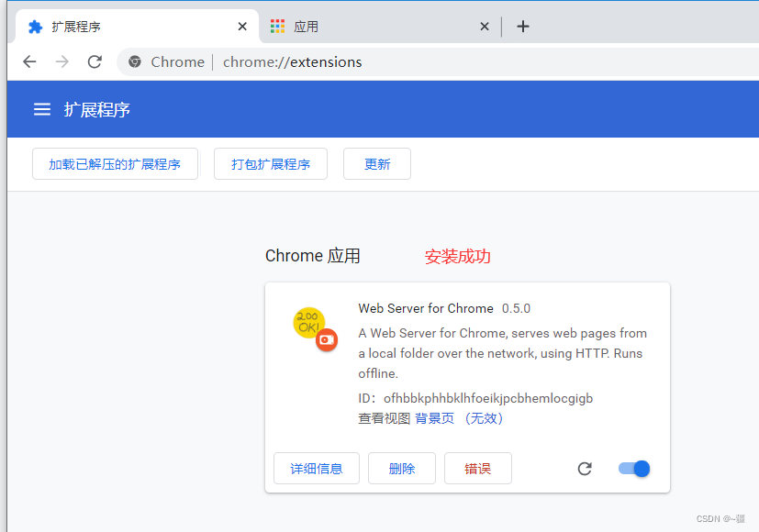View extension errors via the 错误 button
The image size is (759, 532).
pyautogui.click(x=478, y=468)
